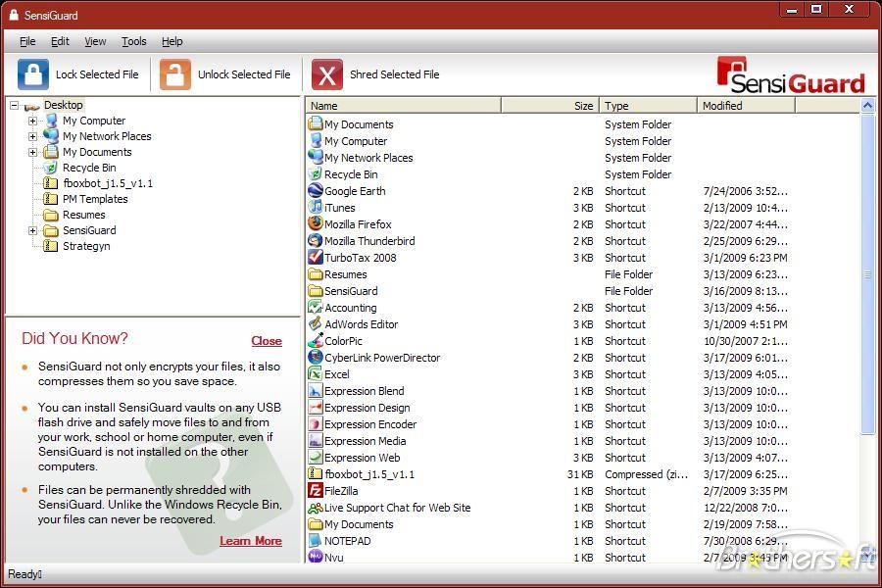Screen dimensions: 882x588
Task: Sort by the Name column header
Action: (404, 106)
